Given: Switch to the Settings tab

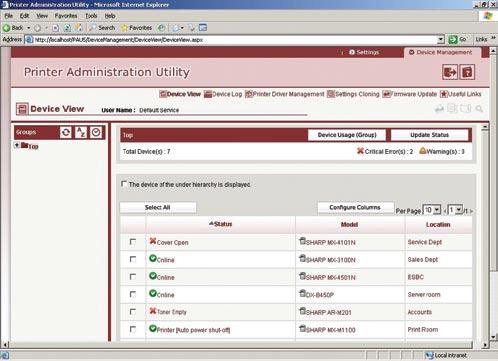Looking at the screenshot, I should click(364, 52).
